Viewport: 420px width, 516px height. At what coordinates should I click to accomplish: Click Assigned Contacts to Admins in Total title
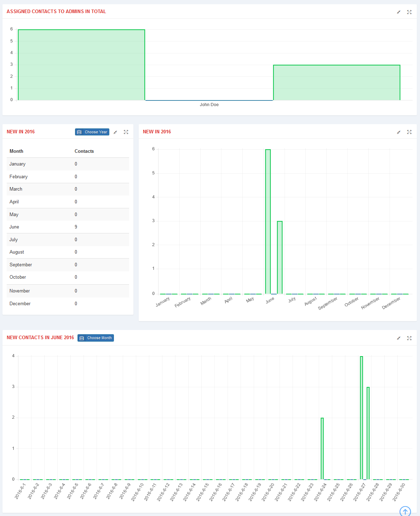56,11
